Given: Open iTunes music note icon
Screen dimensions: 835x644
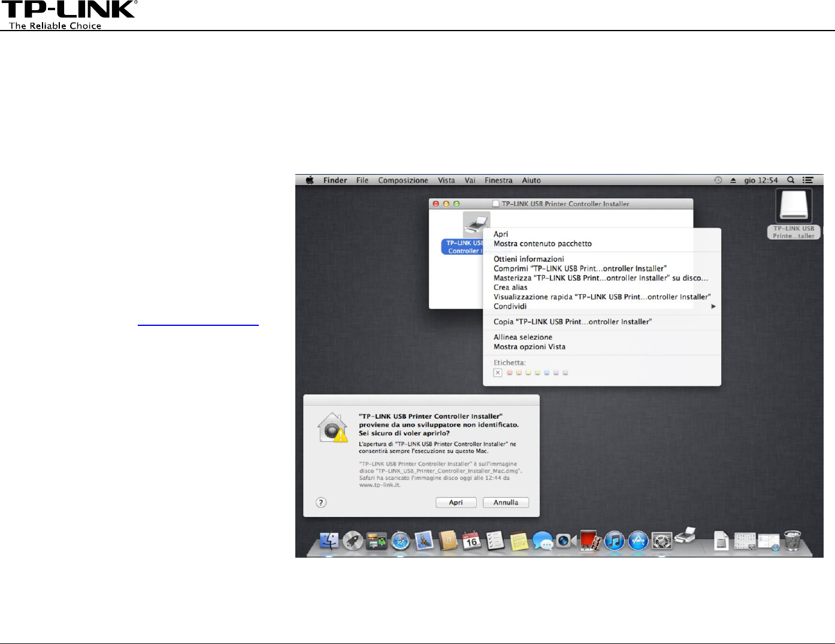Looking at the screenshot, I should coord(614,541).
